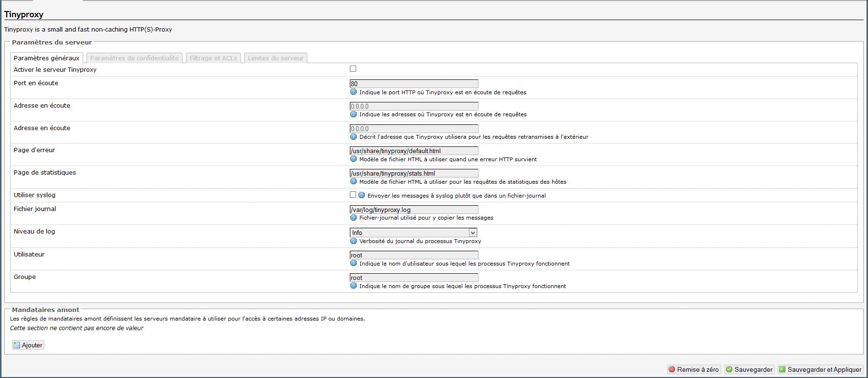This screenshot has width=868, height=378.
Task: Click the first Adresse en écoute input field
Action: click(x=414, y=106)
